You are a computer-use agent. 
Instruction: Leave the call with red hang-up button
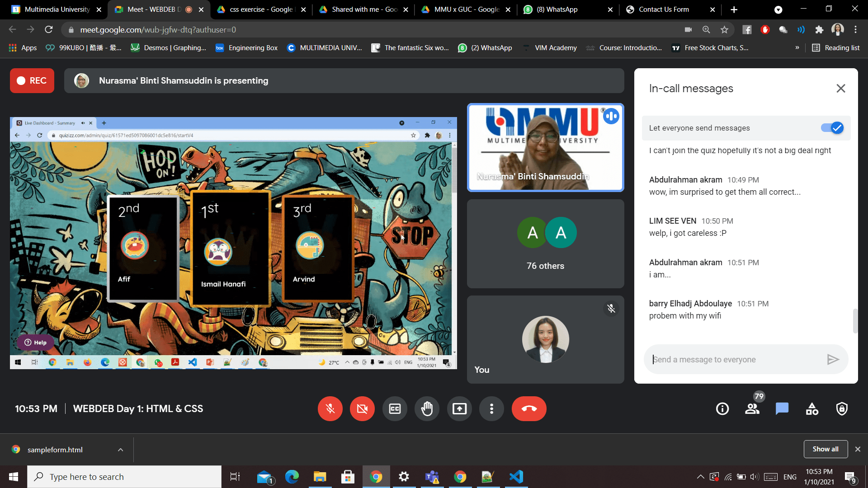click(x=529, y=409)
